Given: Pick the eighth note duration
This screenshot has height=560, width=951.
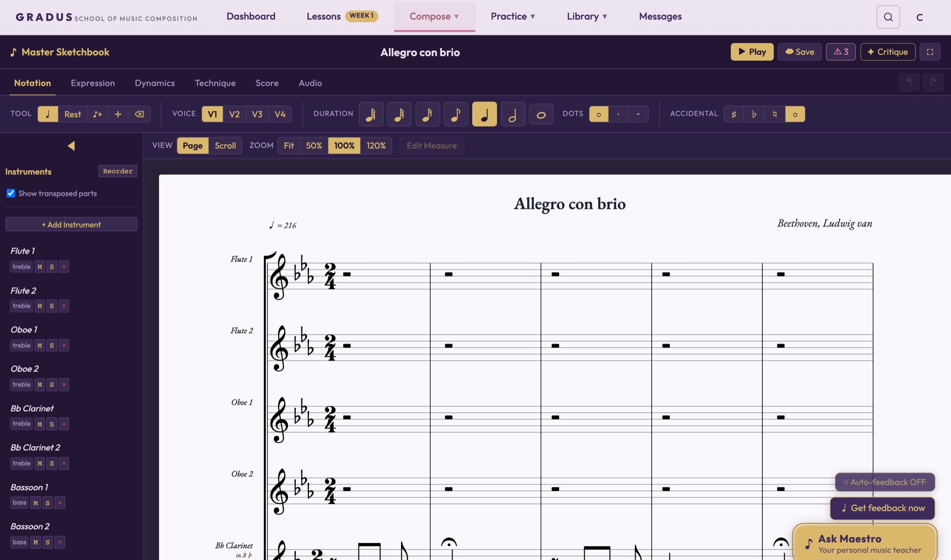Looking at the screenshot, I should 456,114.
